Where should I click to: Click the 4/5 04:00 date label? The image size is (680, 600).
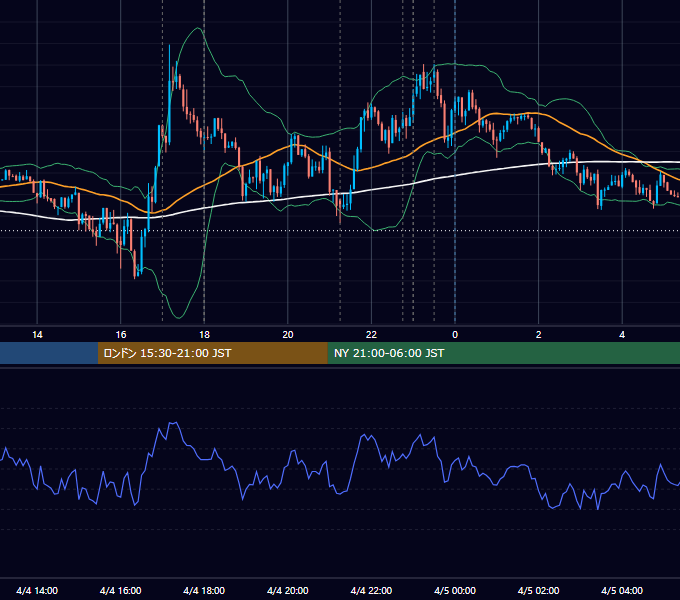pyautogui.click(x=622, y=590)
